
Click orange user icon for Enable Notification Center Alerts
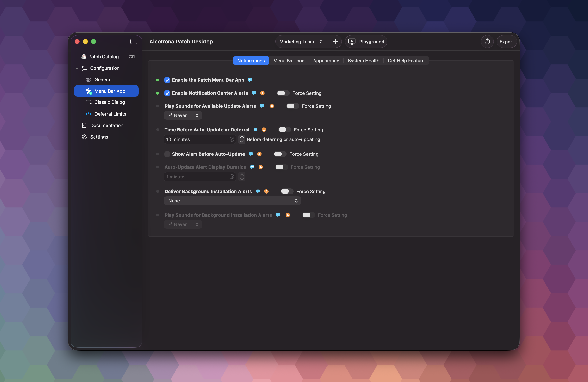tap(262, 93)
